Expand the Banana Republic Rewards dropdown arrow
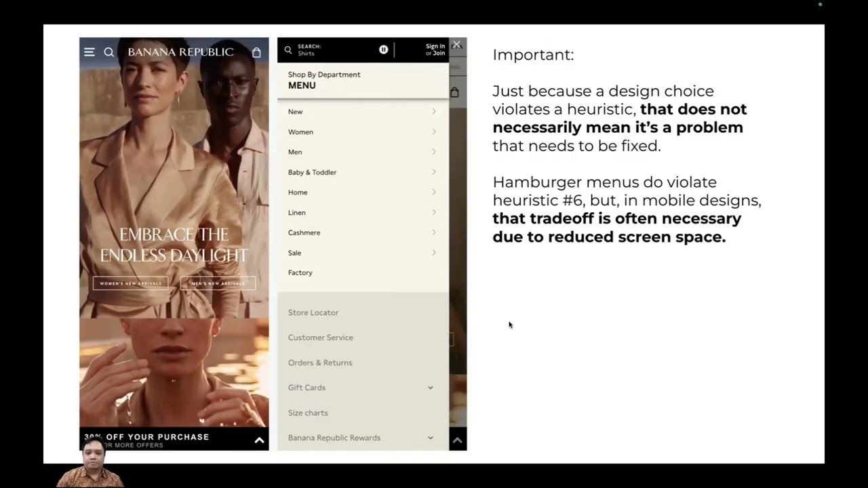 point(431,438)
